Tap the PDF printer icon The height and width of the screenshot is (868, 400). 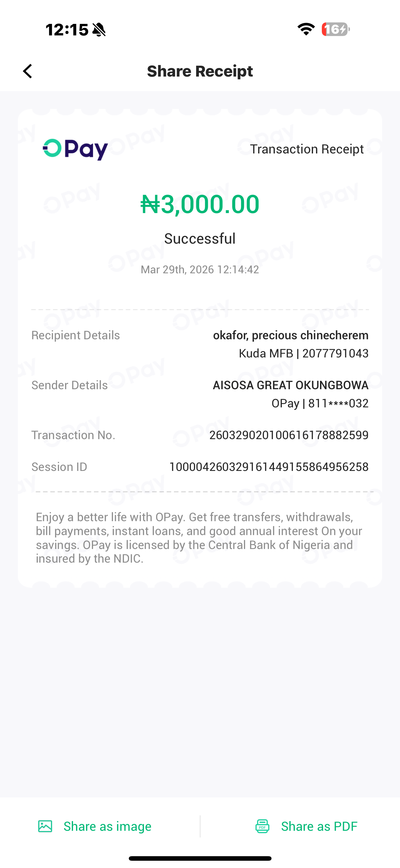coord(262,826)
